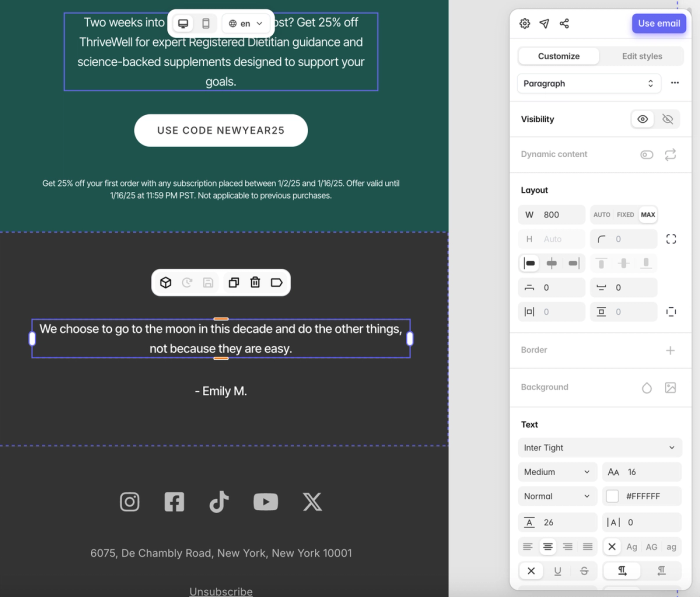Select AUTO width mode
Viewport: 700px width, 597px height.
601,215
